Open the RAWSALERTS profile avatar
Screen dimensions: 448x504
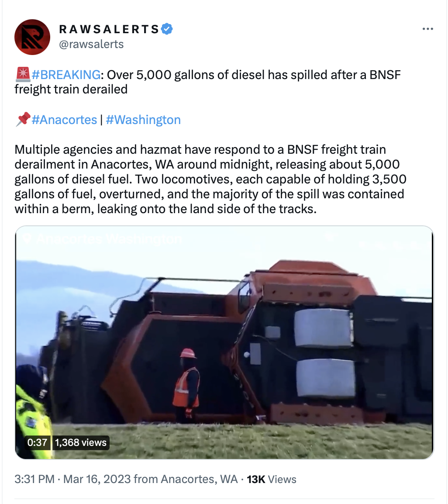pyautogui.click(x=32, y=37)
